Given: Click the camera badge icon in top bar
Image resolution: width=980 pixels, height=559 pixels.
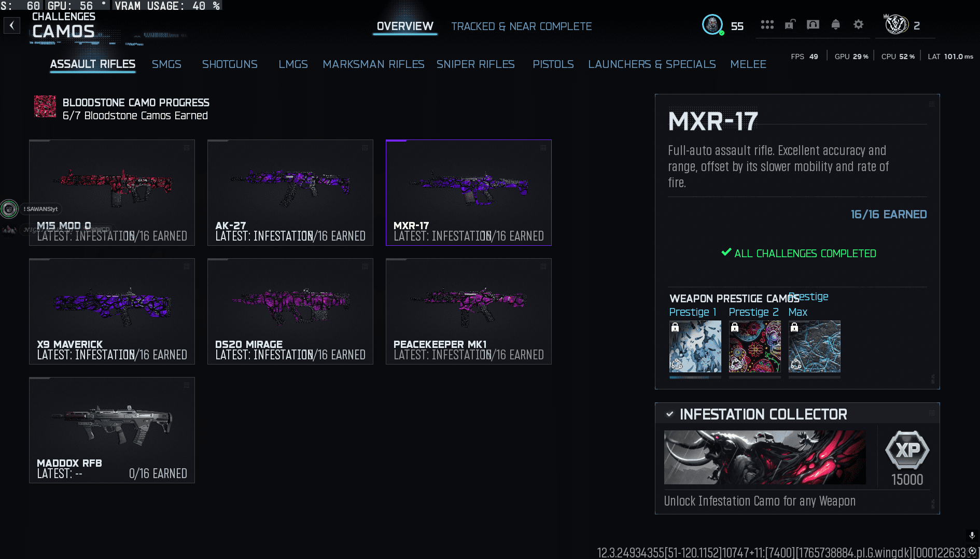Looking at the screenshot, I should pos(813,25).
